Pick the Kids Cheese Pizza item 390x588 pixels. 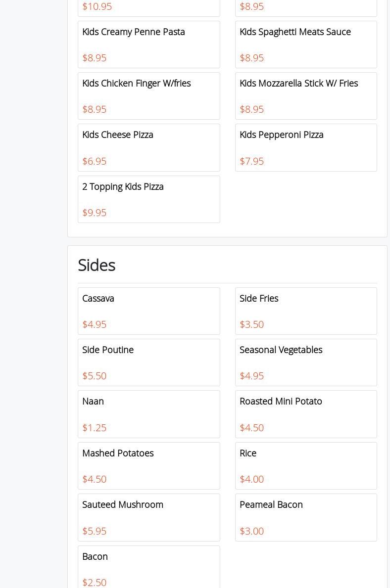pos(148,147)
